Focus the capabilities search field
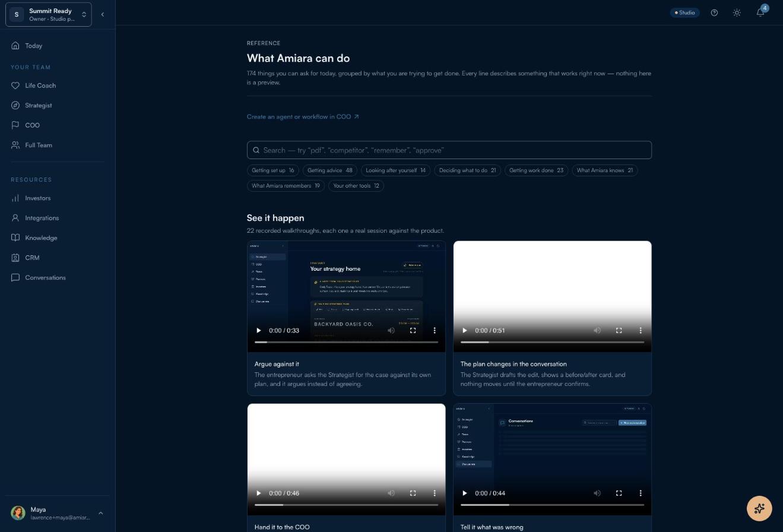 [x=449, y=150]
